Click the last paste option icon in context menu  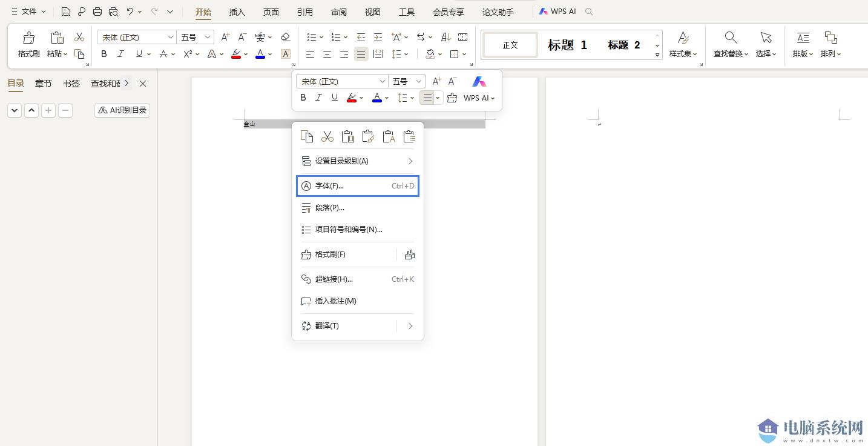(409, 136)
